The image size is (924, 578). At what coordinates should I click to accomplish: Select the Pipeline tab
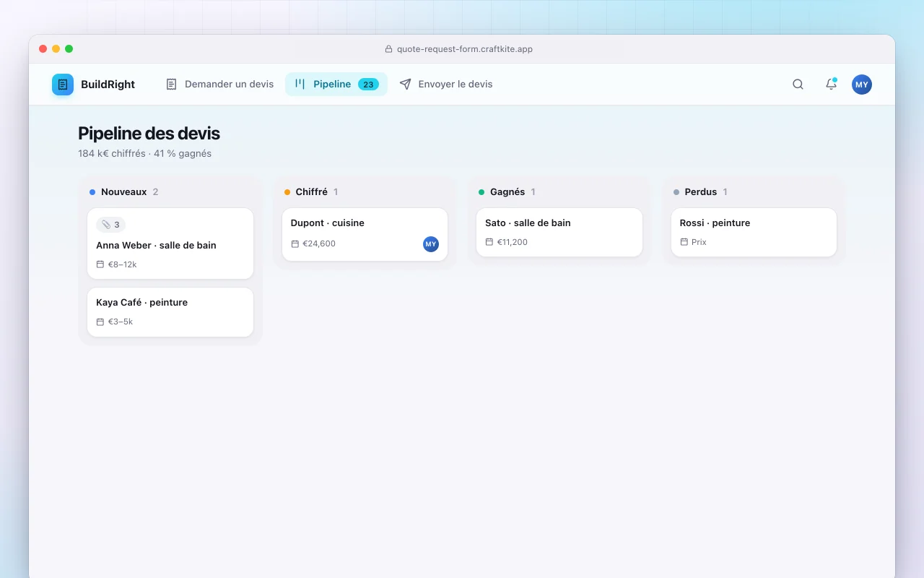click(x=336, y=85)
